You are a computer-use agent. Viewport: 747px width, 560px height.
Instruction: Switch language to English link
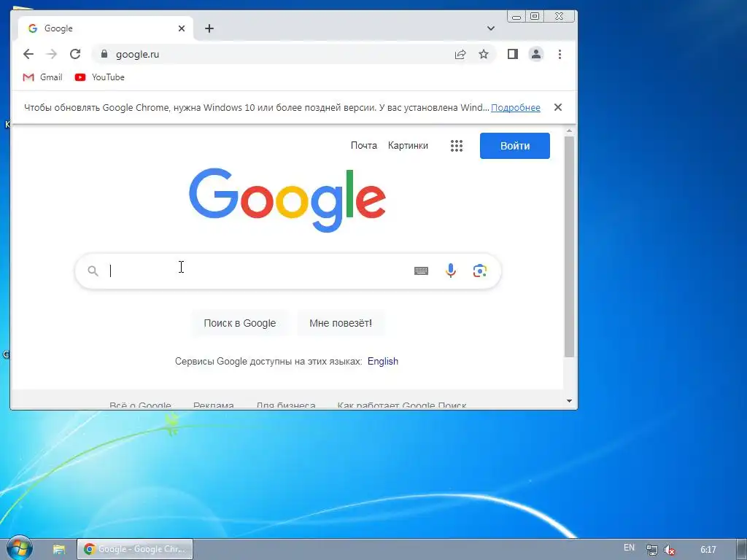click(382, 362)
